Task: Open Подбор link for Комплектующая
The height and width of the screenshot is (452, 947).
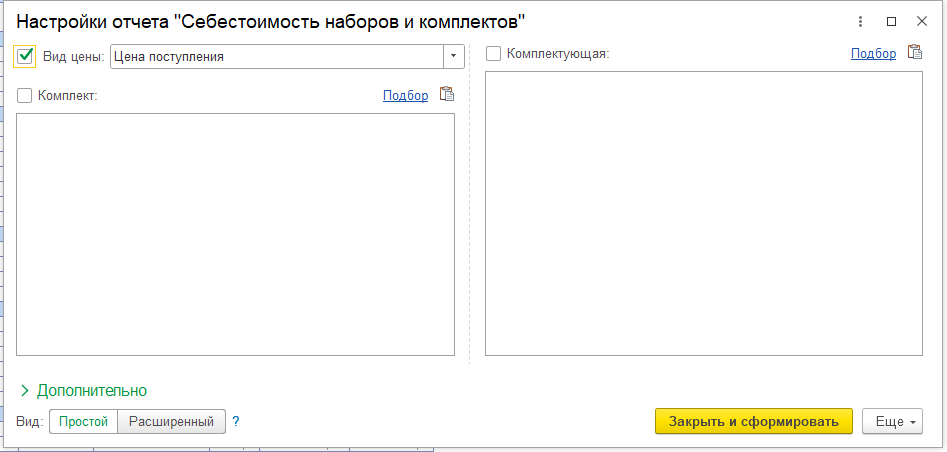Action: point(873,53)
